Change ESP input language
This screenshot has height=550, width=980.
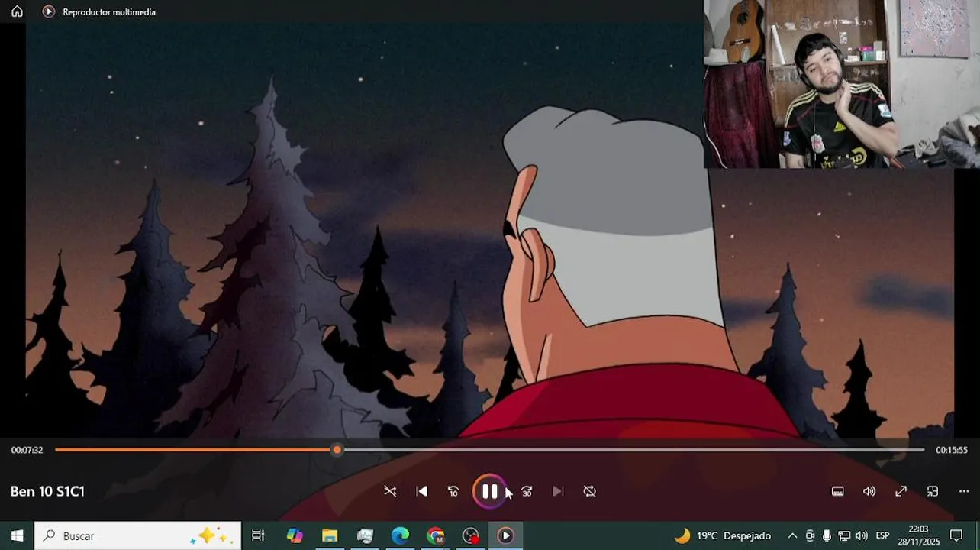coord(882,535)
